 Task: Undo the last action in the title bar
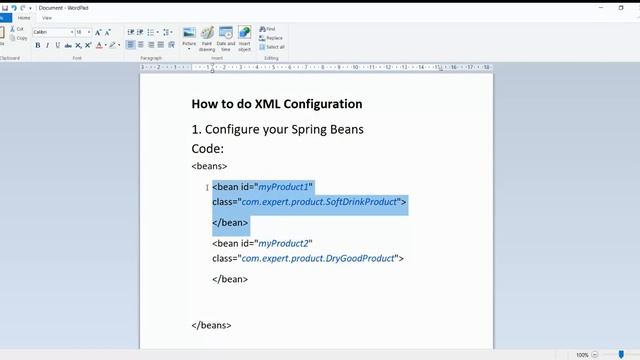coord(14,8)
